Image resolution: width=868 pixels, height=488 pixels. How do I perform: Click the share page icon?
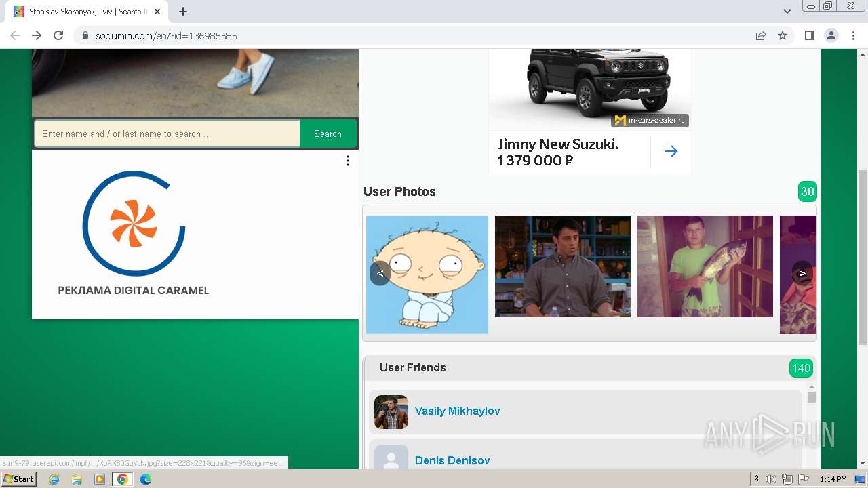tap(761, 35)
